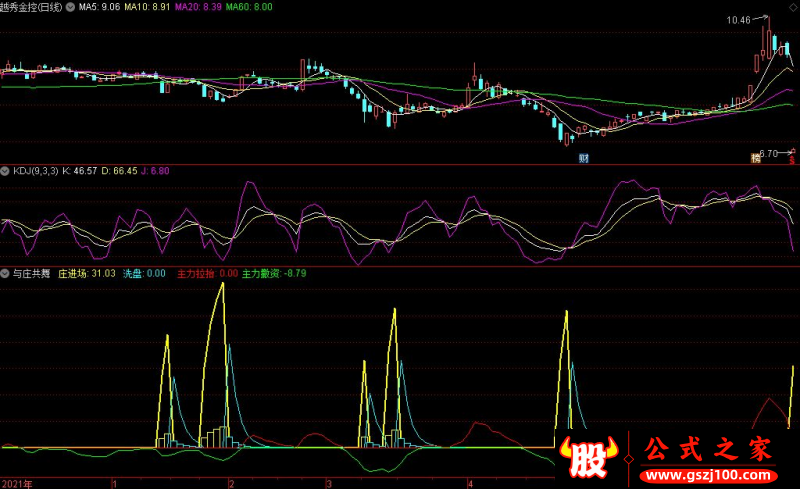The height and width of the screenshot is (489, 800).
Task: Click the orange 榜 ranking marker icon
Action: [756, 157]
